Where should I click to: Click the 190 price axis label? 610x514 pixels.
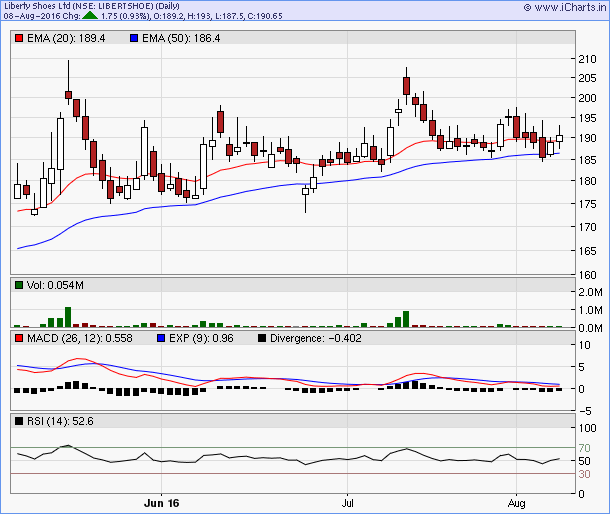pos(587,138)
